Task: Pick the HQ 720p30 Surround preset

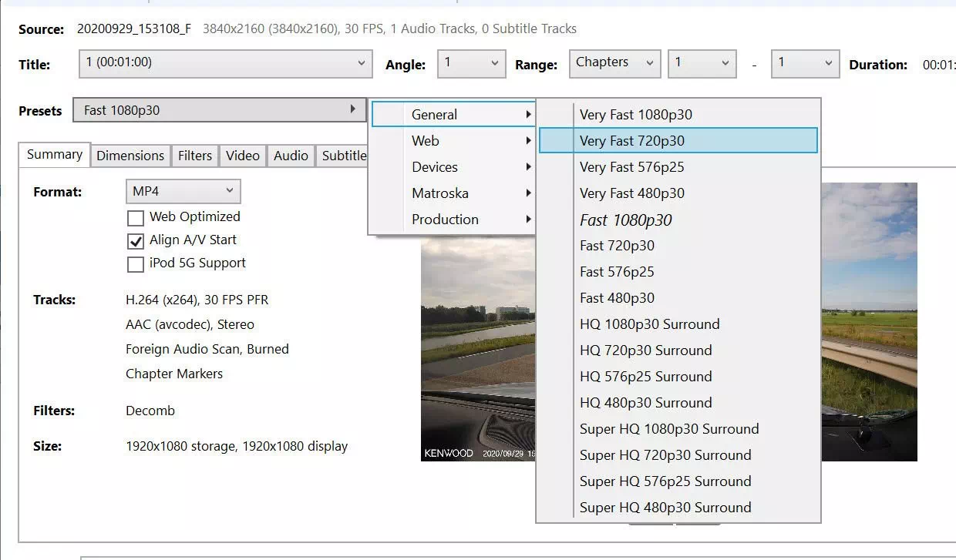Action: [678, 350]
